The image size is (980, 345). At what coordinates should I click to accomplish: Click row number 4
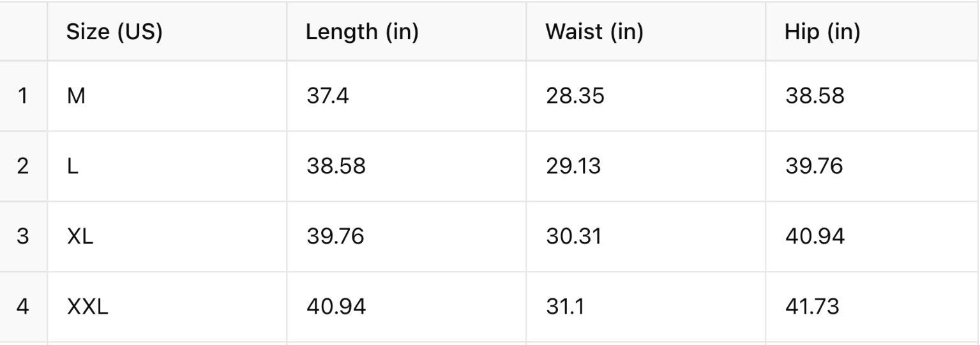22,307
